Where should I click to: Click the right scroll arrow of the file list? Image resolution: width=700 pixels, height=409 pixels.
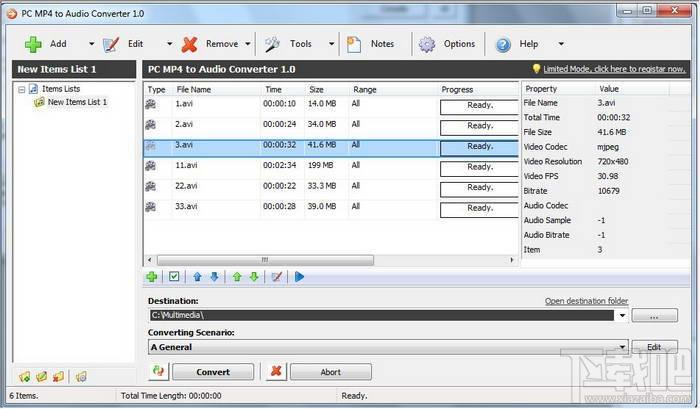coord(512,260)
